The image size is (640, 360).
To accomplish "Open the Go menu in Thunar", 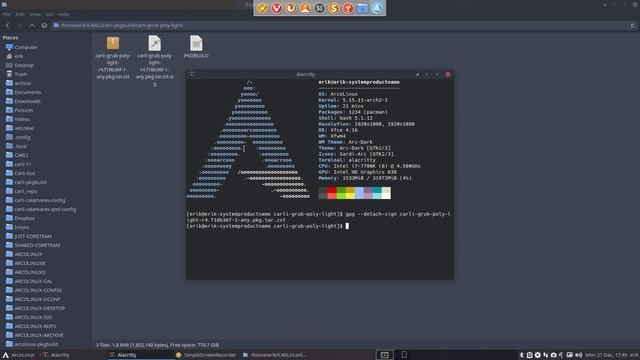I will coord(49,14).
